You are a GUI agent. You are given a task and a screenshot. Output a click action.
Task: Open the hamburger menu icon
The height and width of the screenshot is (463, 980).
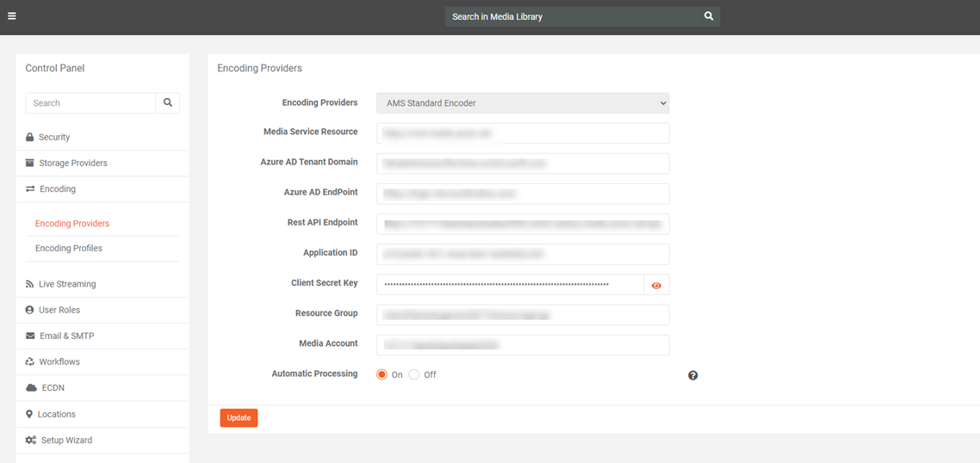(x=12, y=16)
